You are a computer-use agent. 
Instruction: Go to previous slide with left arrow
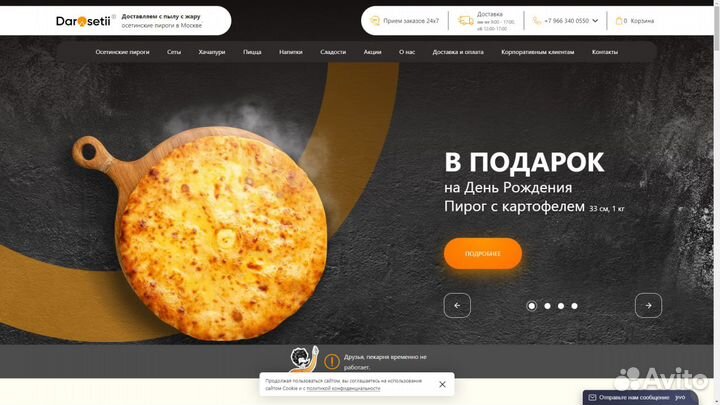coord(457,305)
